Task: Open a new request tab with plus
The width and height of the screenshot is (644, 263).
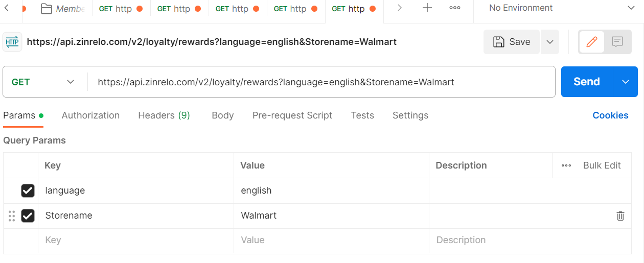Action: 427,8
